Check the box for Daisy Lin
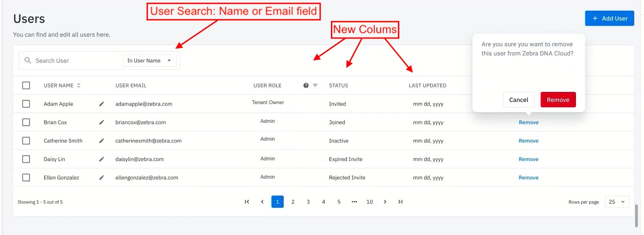The width and height of the screenshot is (644, 235). pos(26,159)
